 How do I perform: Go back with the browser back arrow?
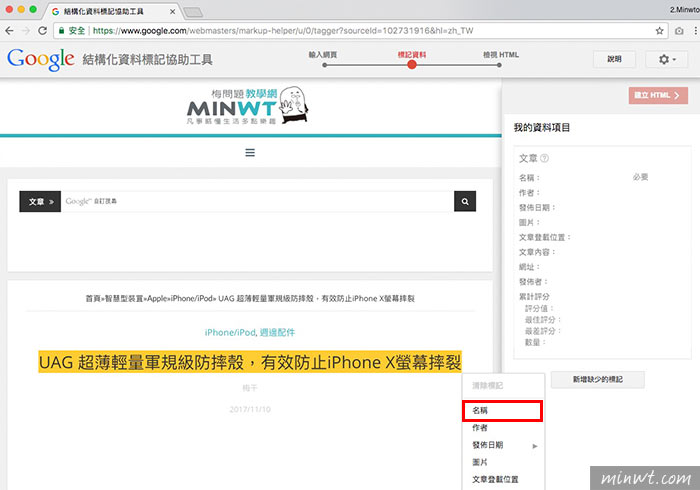coord(9,31)
